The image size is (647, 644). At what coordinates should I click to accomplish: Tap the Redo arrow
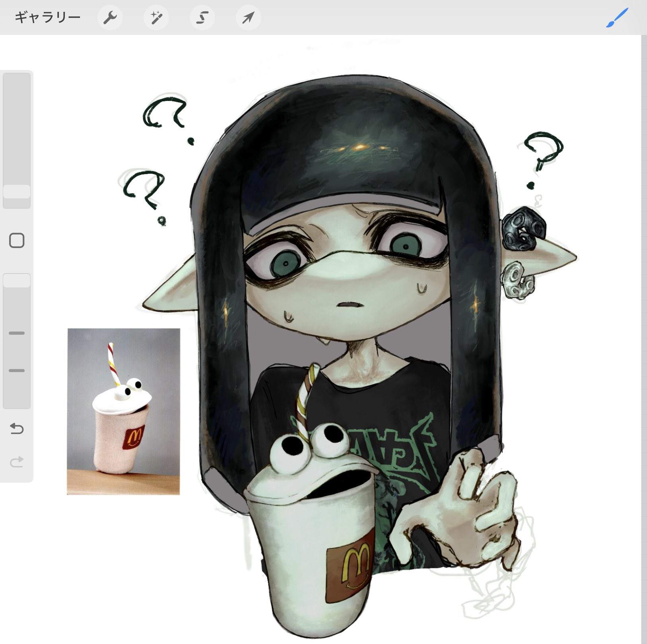tap(17, 462)
